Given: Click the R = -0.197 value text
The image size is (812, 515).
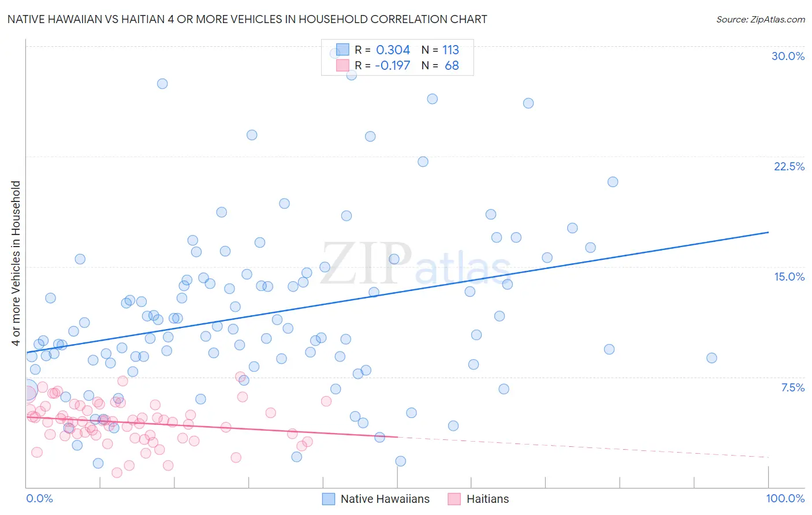Looking at the screenshot, I should coord(382,65).
